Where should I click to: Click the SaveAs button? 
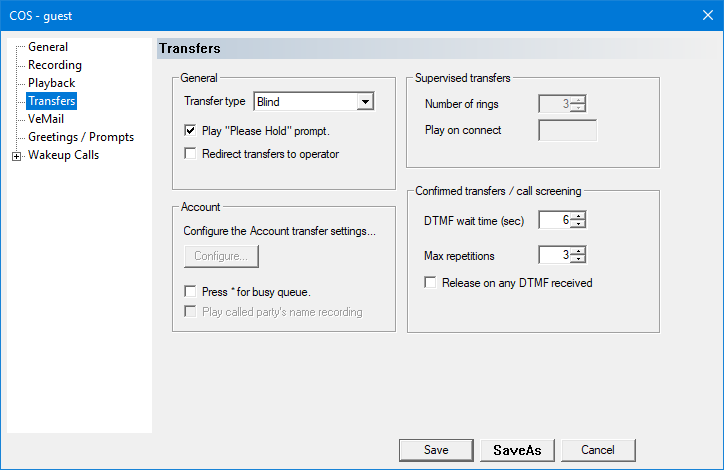(x=517, y=450)
